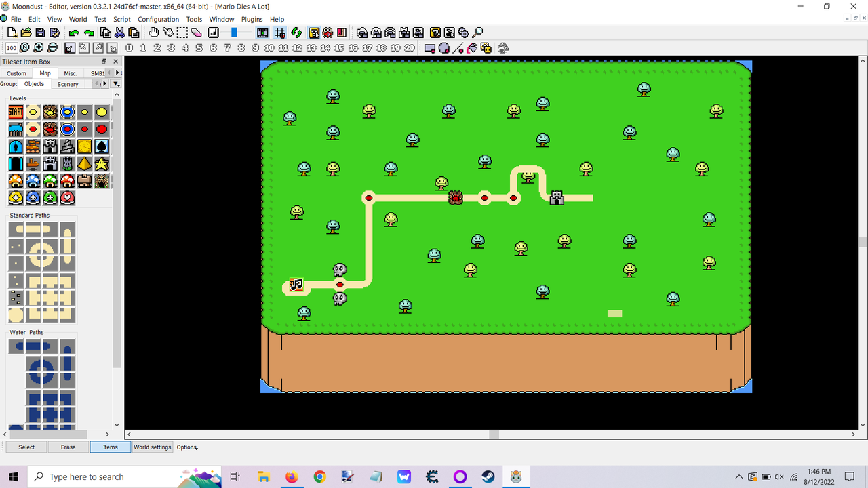Activate Select mode button

[26, 447]
